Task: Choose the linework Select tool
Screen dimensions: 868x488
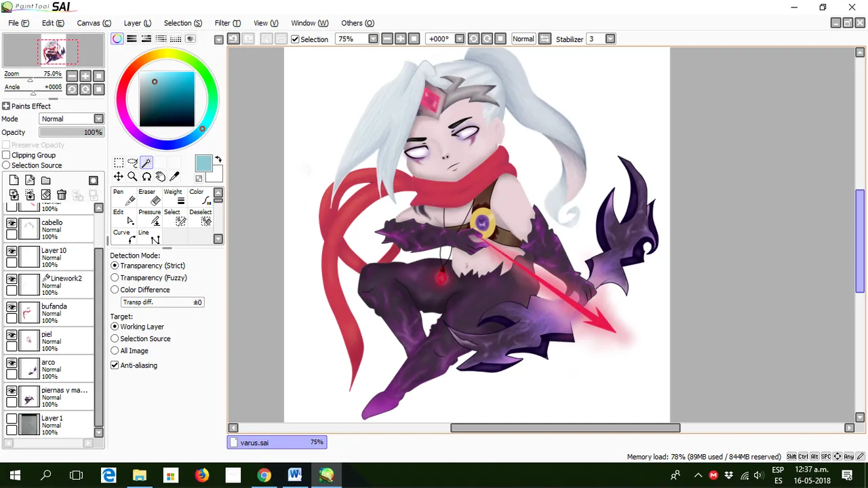Action: (176, 217)
